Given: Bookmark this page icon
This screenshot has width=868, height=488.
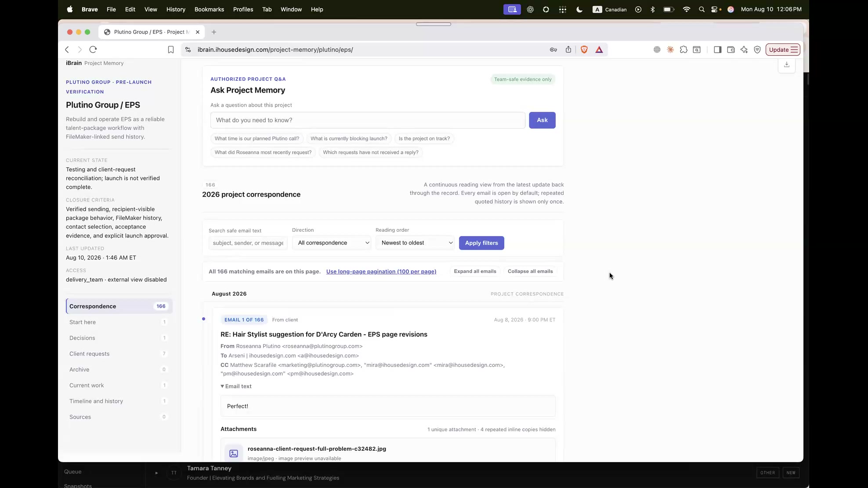Looking at the screenshot, I should (x=171, y=50).
